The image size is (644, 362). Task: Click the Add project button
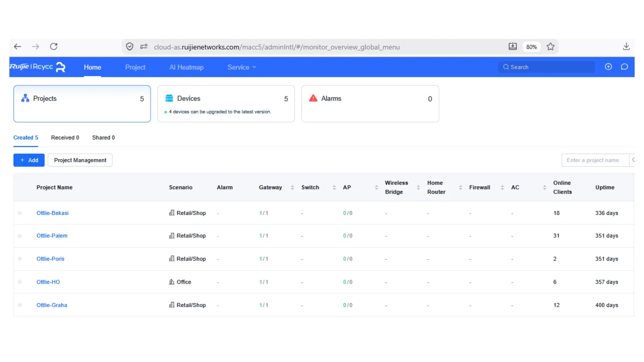(x=29, y=160)
